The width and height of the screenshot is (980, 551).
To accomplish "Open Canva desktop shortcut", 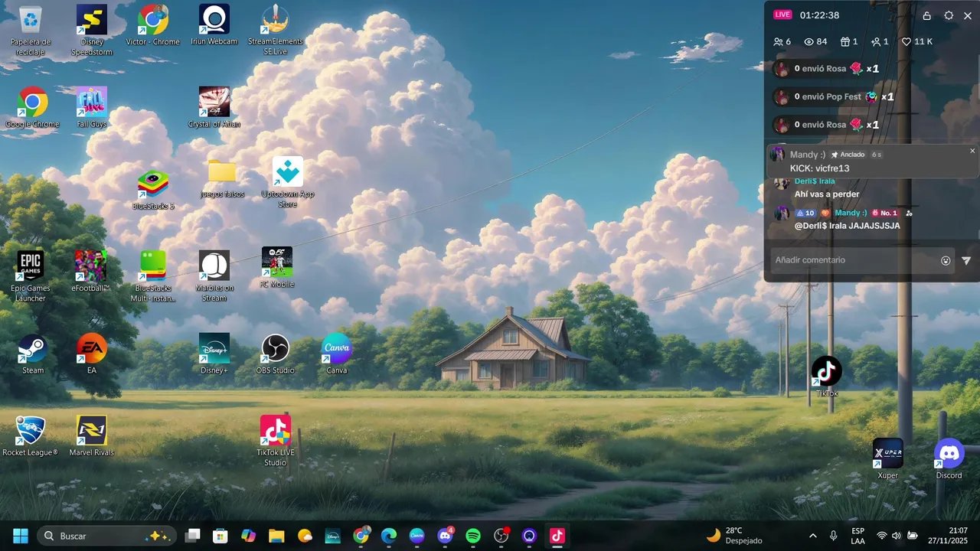I will (337, 354).
